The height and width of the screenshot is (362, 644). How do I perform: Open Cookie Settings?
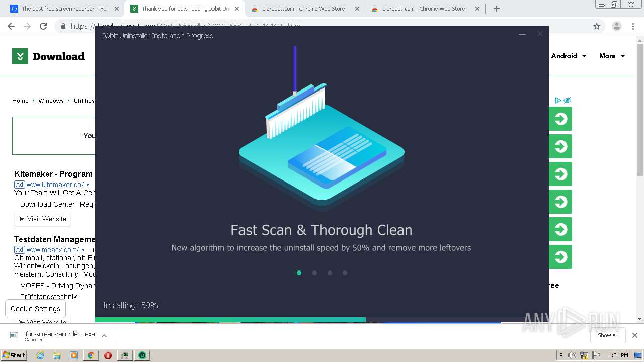pos(35,309)
